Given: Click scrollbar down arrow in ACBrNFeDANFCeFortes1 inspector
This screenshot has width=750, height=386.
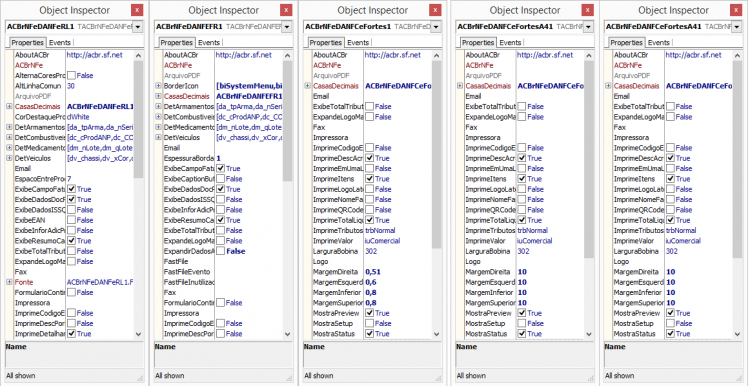Looking at the screenshot, I should click(x=437, y=334).
